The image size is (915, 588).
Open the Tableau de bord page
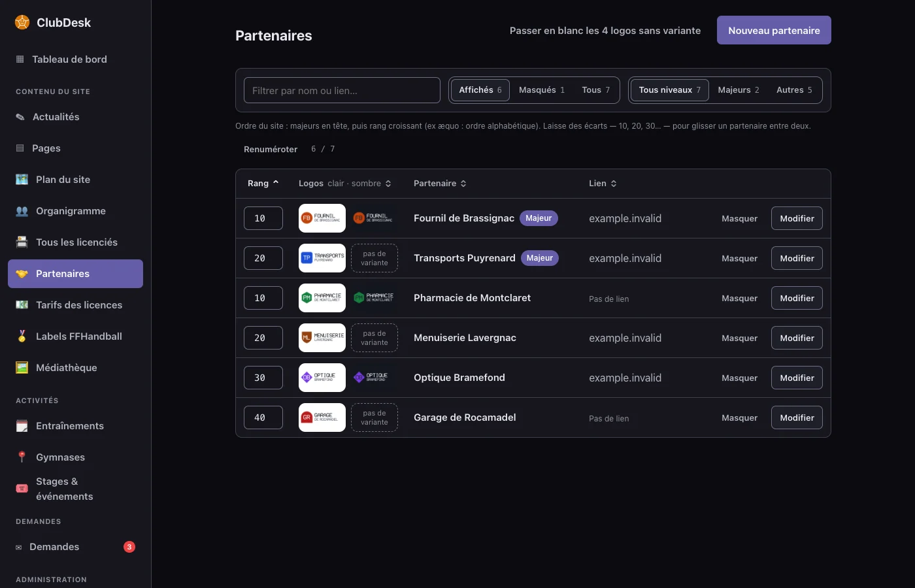pos(75,59)
